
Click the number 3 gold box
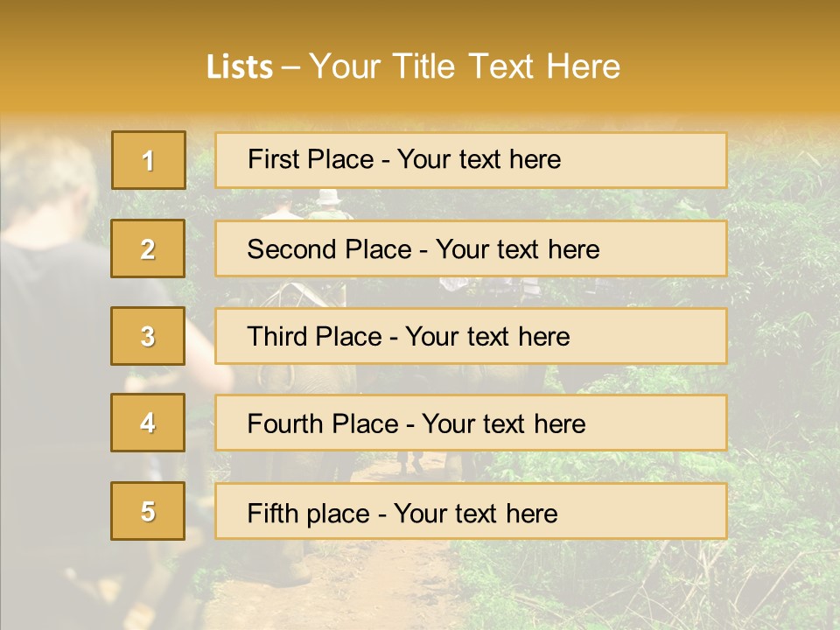[148, 336]
